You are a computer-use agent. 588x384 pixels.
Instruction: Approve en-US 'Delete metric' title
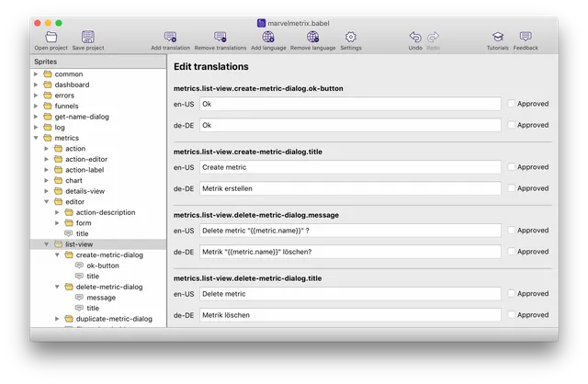tap(511, 294)
